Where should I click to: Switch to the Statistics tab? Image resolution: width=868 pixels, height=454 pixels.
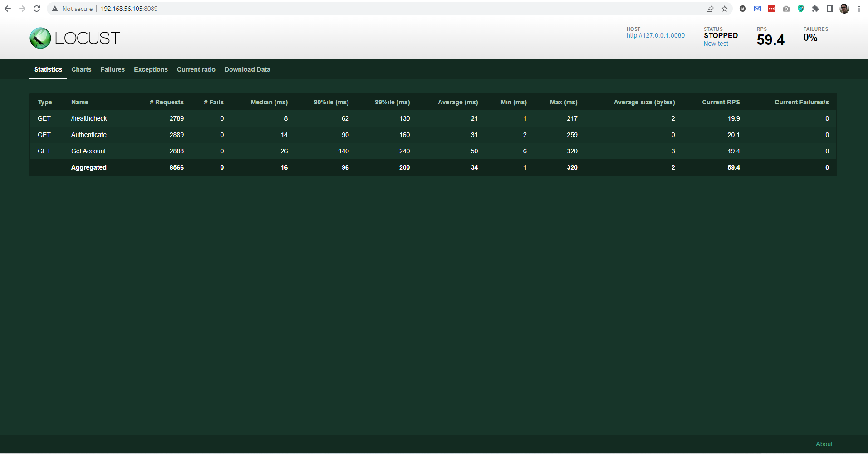point(48,69)
